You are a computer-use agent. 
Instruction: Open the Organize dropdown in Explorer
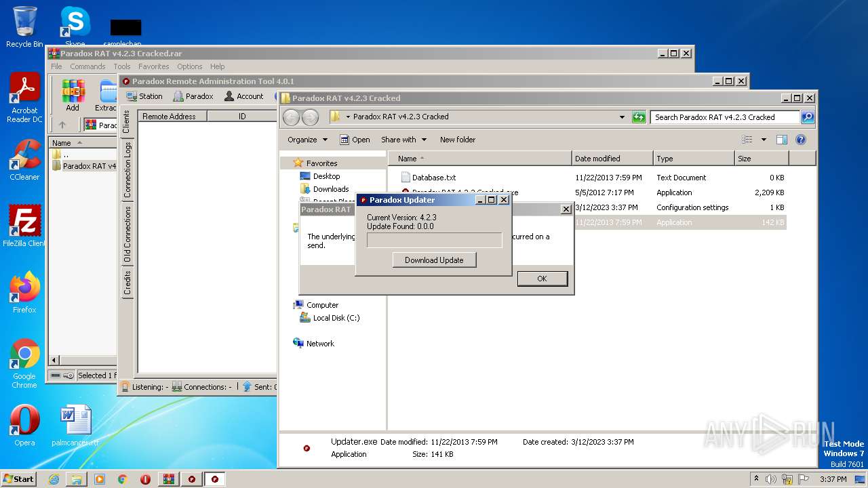click(x=307, y=140)
